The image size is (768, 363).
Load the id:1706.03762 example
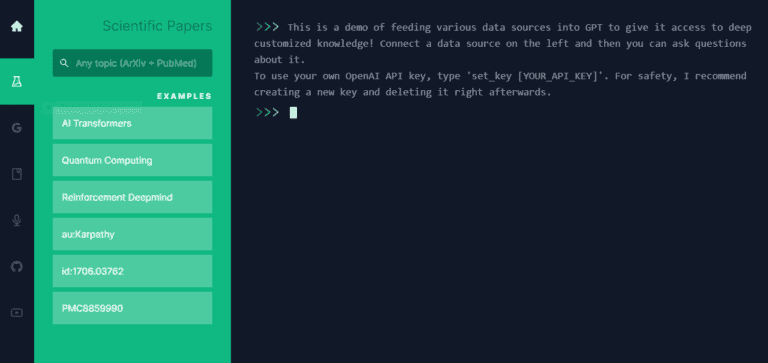coord(132,271)
